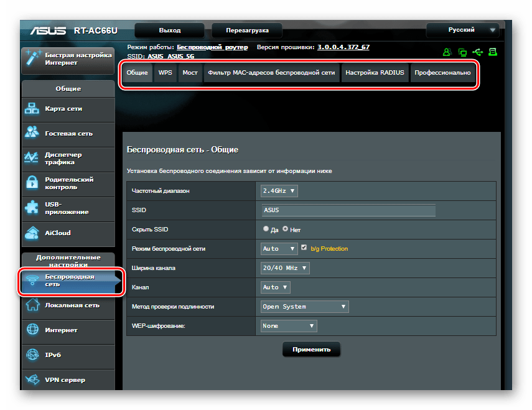Select the Traffic Manager (Диспетчер трафика) icon

coord(32,158)
